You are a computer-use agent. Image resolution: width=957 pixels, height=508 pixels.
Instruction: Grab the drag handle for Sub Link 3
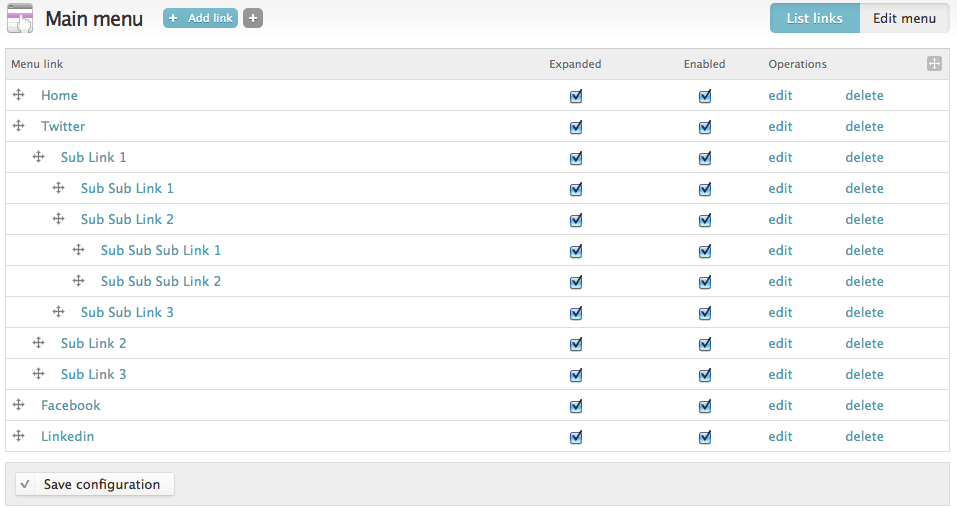[38, 374]
